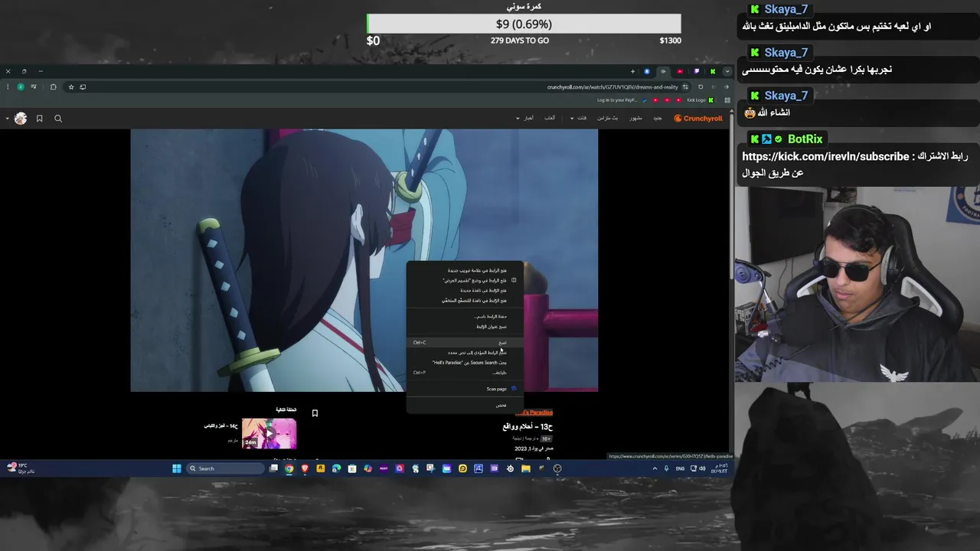Add episode to watchlist bookmark under video
Viewport: 980px width, 551px height.
(x=315, y=413)
